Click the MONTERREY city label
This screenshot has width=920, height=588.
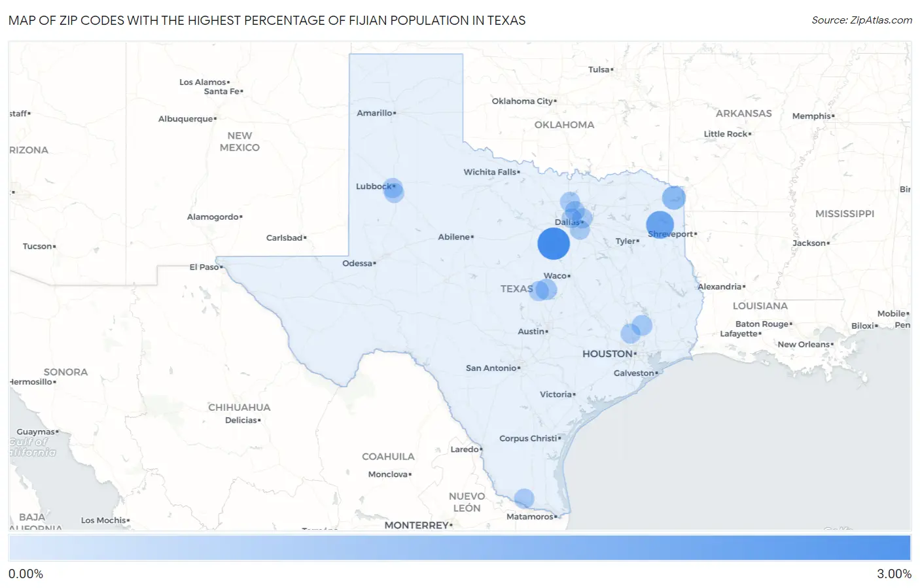(417, 525)
